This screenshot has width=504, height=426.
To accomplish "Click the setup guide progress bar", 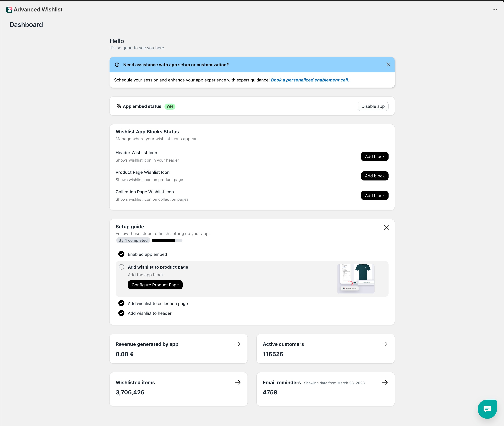I will pos(167,241).
